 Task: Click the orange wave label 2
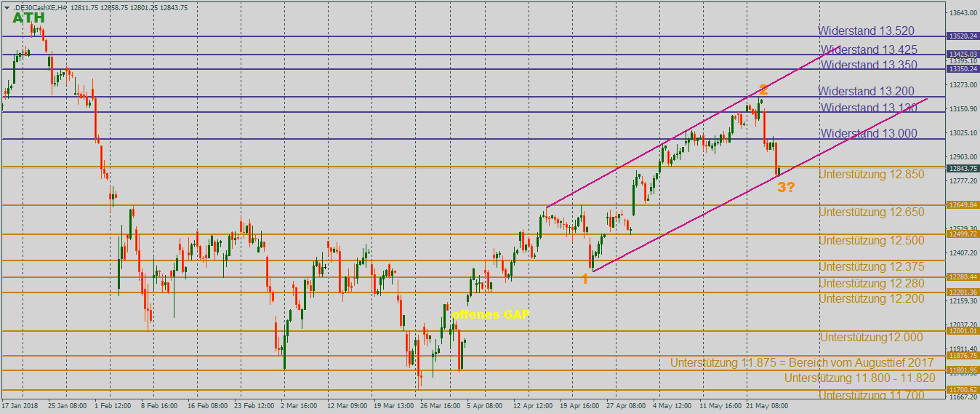click(763, 89)
